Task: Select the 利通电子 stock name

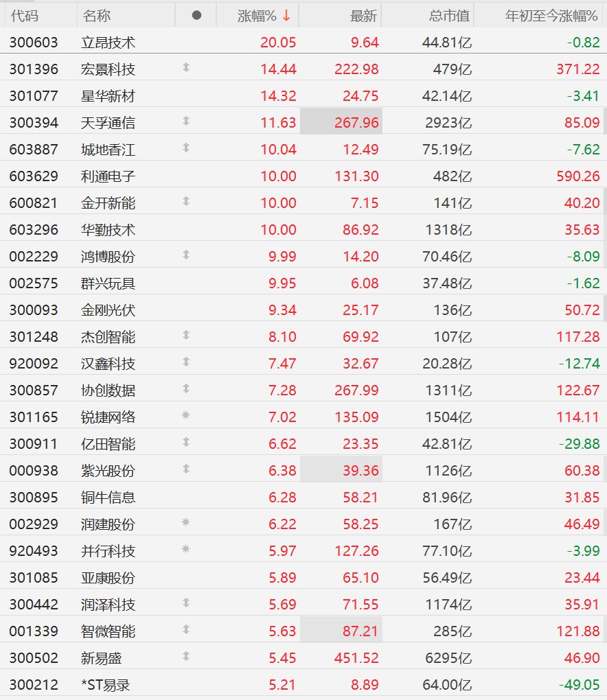Action: click(108, 176)
